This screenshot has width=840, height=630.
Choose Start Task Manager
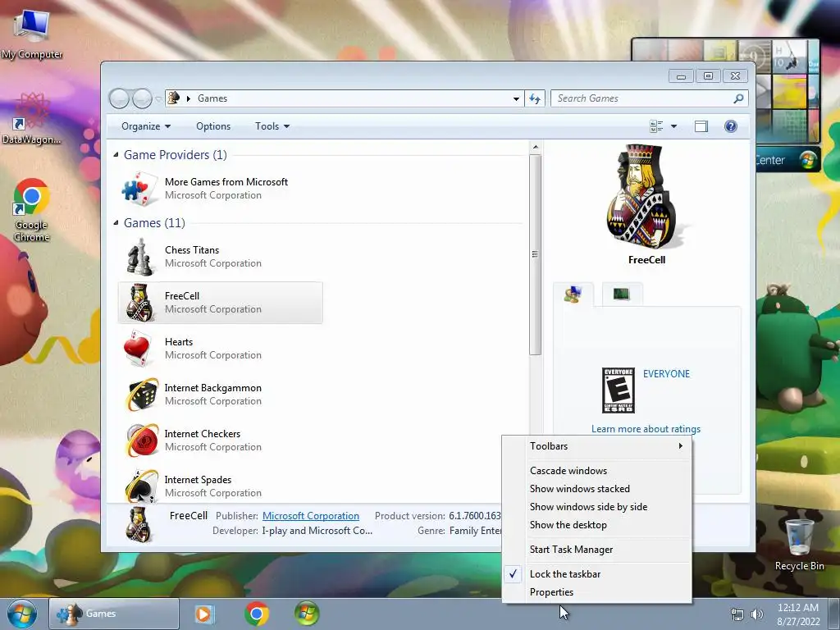pyautogui.click(x=597, y=550)
